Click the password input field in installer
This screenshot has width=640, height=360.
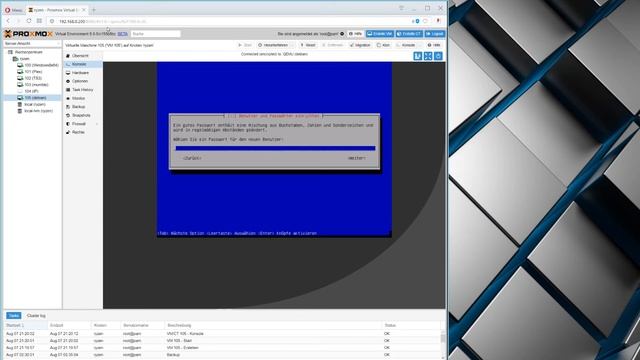point(275,149)
